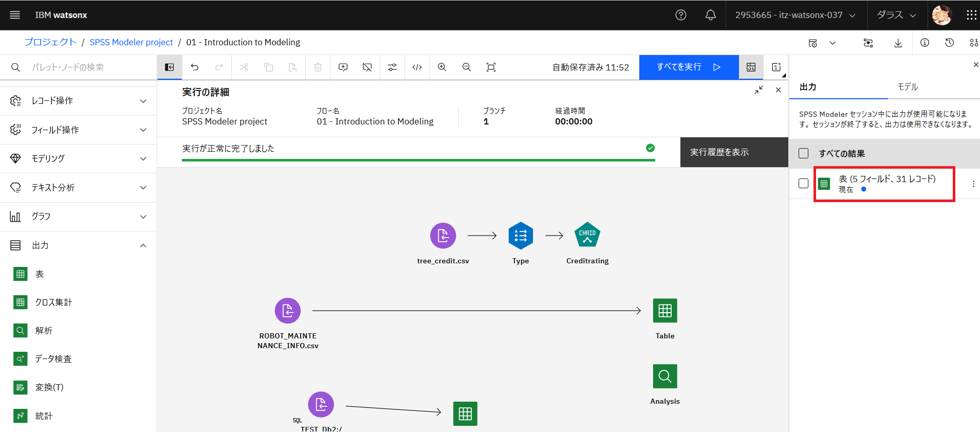Image resolution: width=980 pixels, height=432 pixels.
Task: Go to プロジェクト breadcrumb link
Action: (x=50, y=42)
